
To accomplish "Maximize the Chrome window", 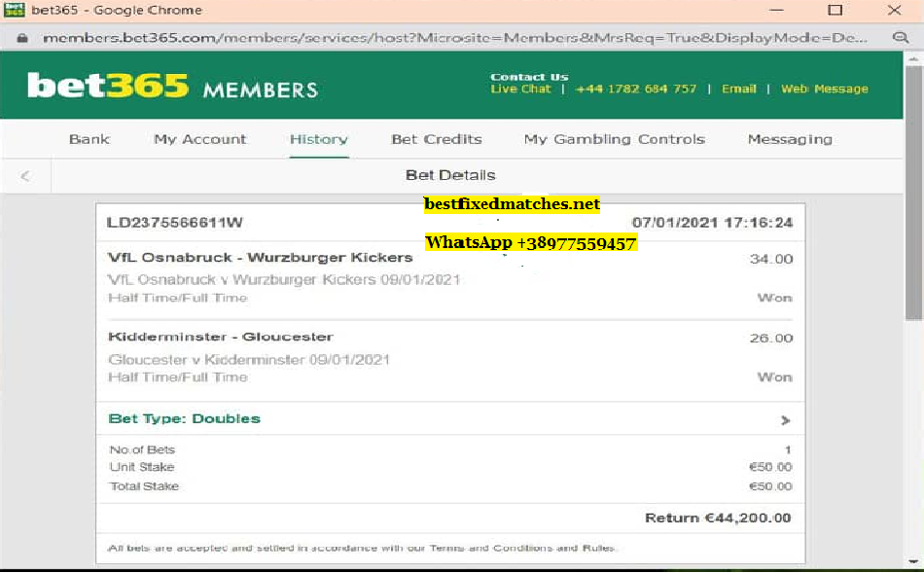I will tap(835, 10).
